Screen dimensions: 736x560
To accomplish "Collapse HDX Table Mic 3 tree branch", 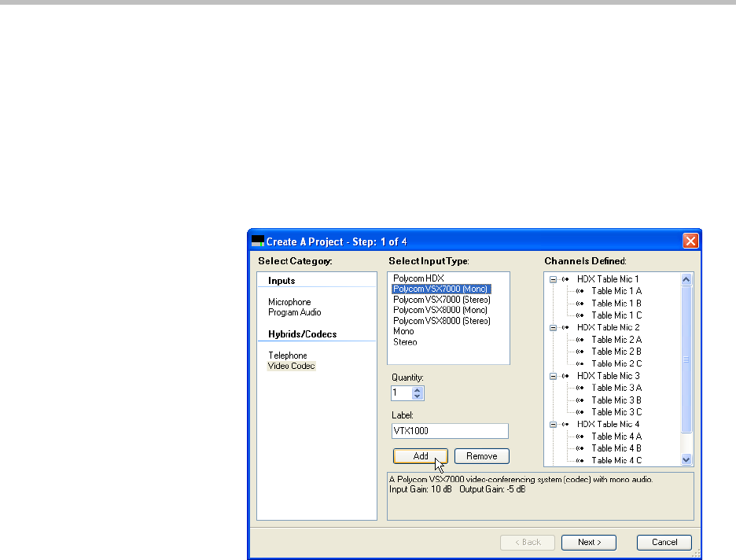I will (553, 376).
